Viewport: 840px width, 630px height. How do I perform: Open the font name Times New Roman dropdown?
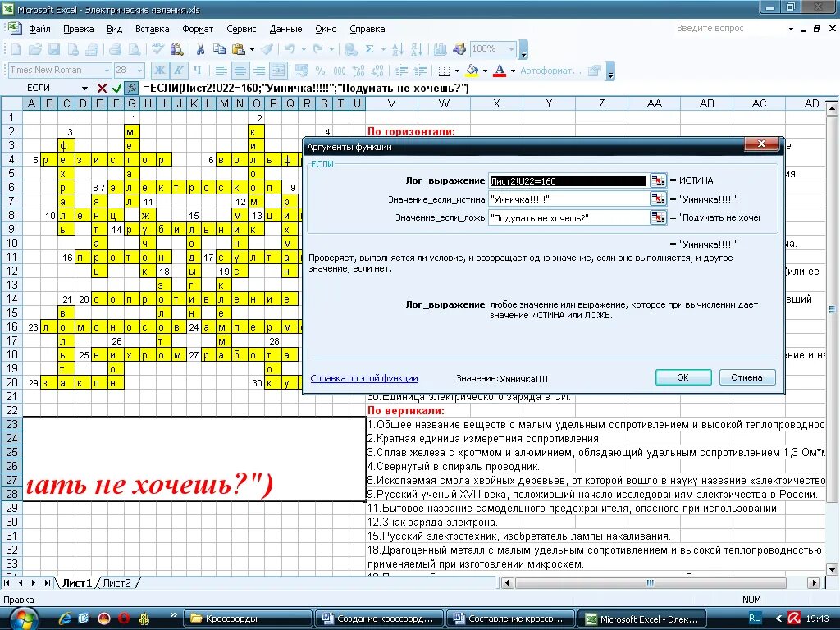107,71
